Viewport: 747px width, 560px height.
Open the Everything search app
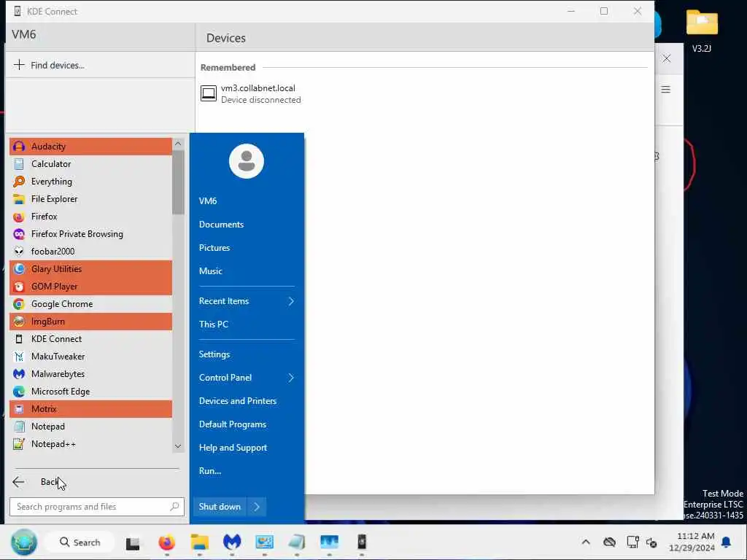90,182
